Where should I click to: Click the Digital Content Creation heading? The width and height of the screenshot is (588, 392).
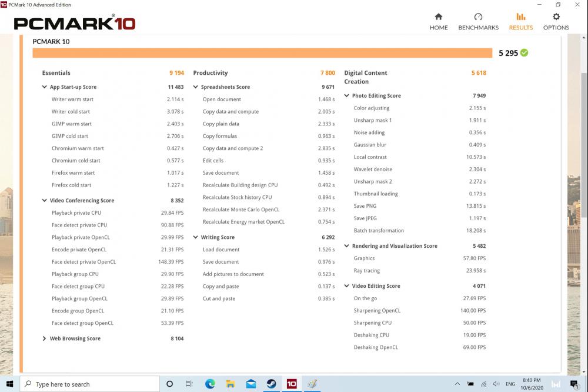pos(366,77)
